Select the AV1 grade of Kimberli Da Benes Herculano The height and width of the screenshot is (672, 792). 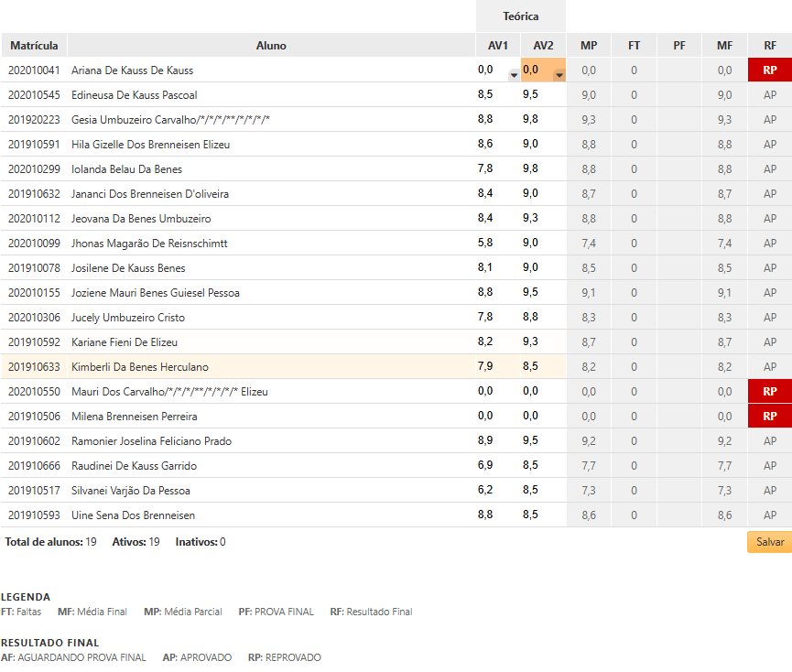coord(486,366)
